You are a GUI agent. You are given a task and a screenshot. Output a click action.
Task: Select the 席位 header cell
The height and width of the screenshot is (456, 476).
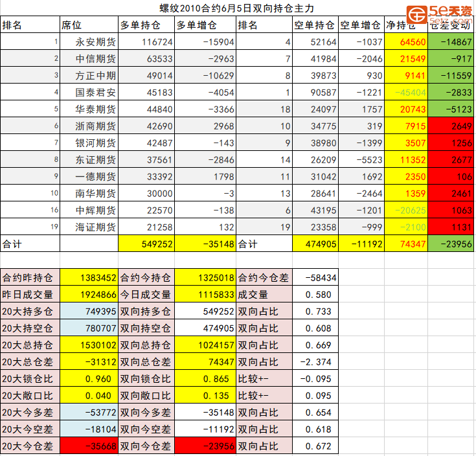[x=89, y=25]
